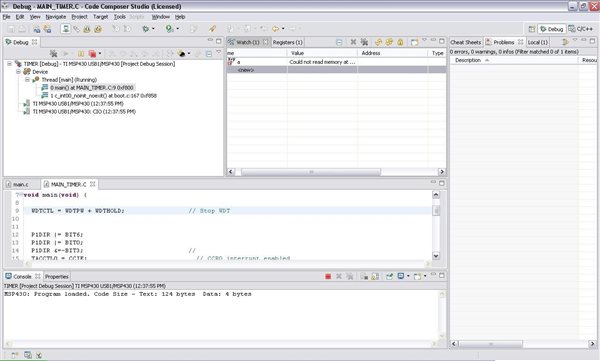Open dropdown beside Terminate in Debug view

tap(100, 54)
